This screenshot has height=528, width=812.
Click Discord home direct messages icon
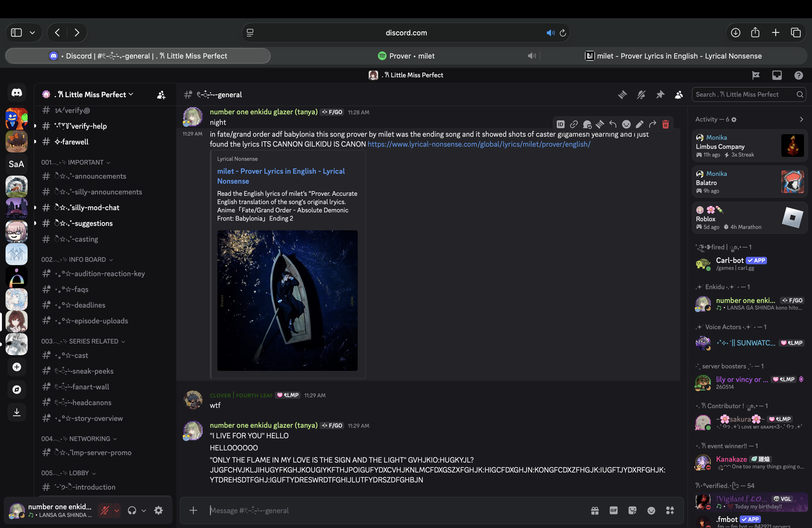pos(17,93)
